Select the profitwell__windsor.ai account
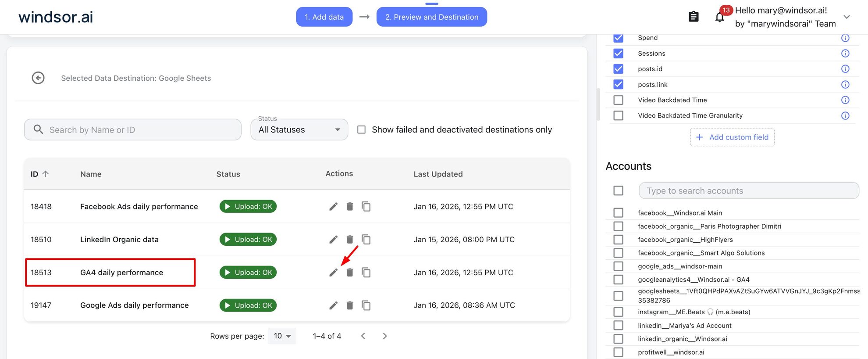Viewport: 868px width, 359px height. tap(618, 352)
